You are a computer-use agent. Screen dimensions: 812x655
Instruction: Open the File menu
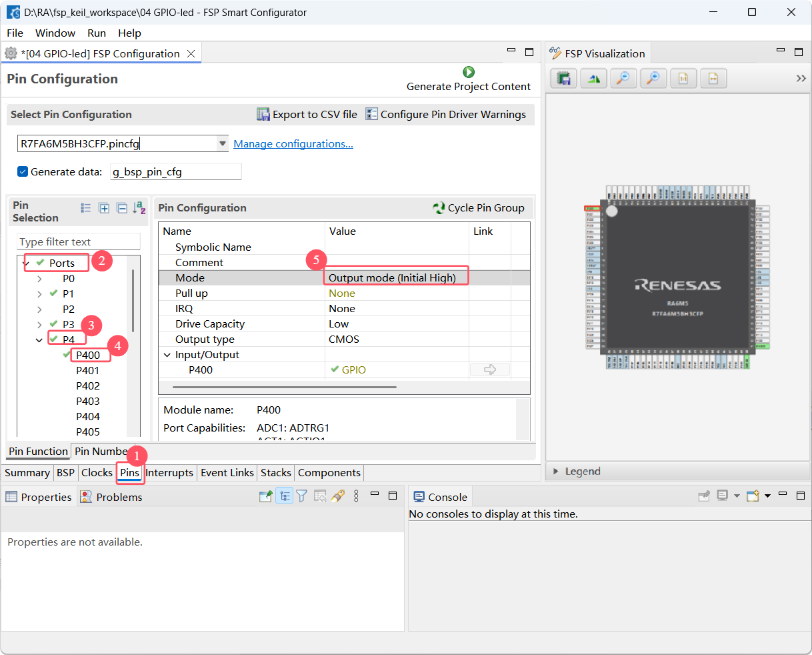click(15, 33)
